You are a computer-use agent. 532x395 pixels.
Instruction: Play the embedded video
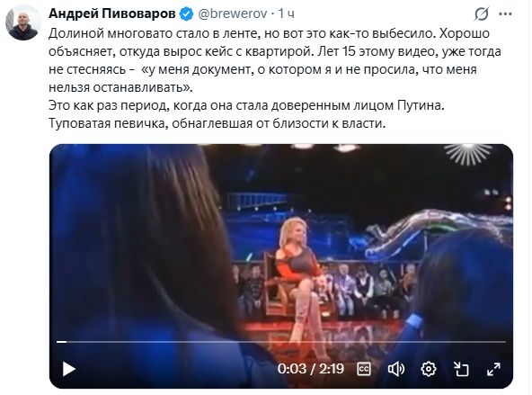tap(69, 369)
